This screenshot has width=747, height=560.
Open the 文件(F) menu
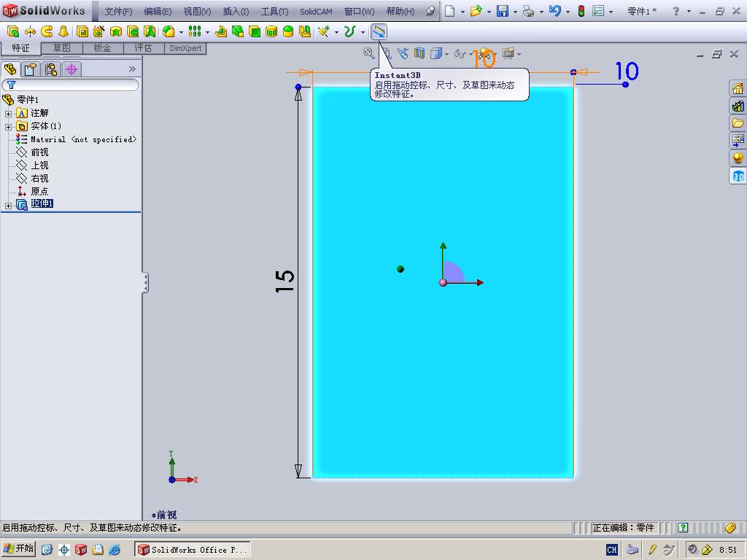pos(118,11)
